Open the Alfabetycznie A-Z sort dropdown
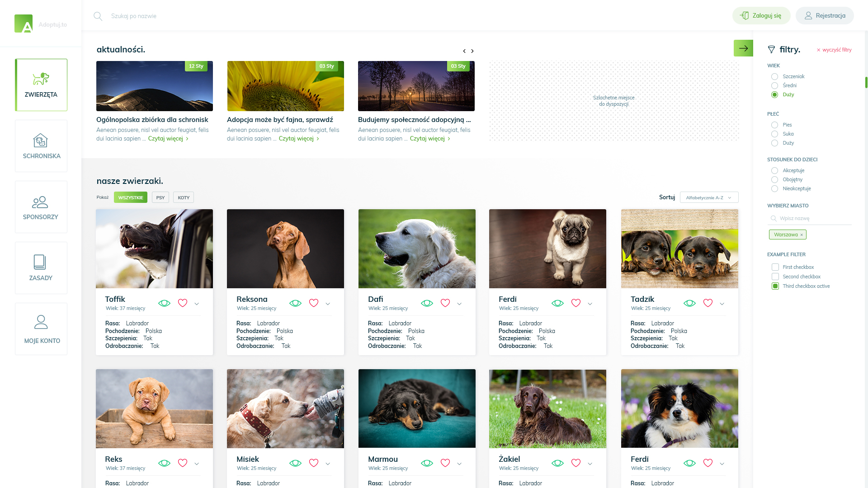Image resolution: width=868 pixels, height=488 pixels. tap(709, 197)
